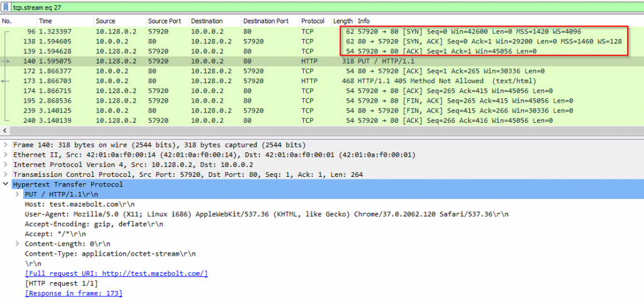Viewport: 644px width, 306px height.
Task: Expand the Frame 140 details row
Action: [x=6, y=145]
